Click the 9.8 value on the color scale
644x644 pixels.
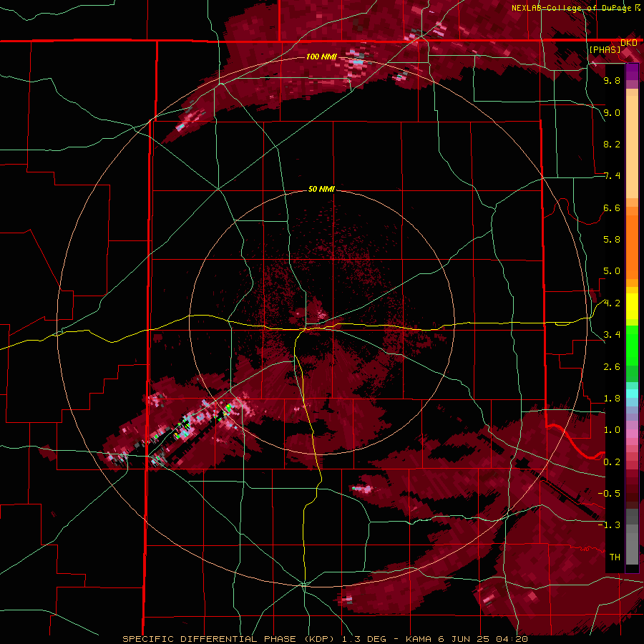612,80
